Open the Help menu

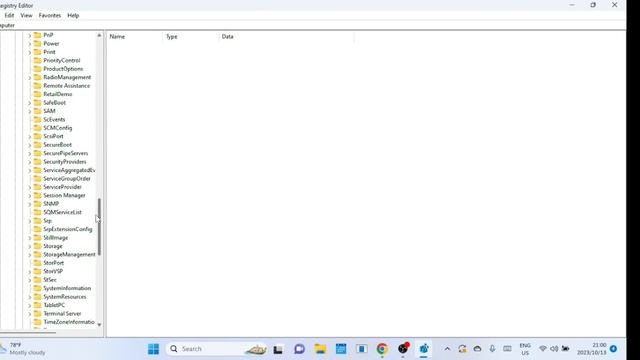(x=73, y=16)
